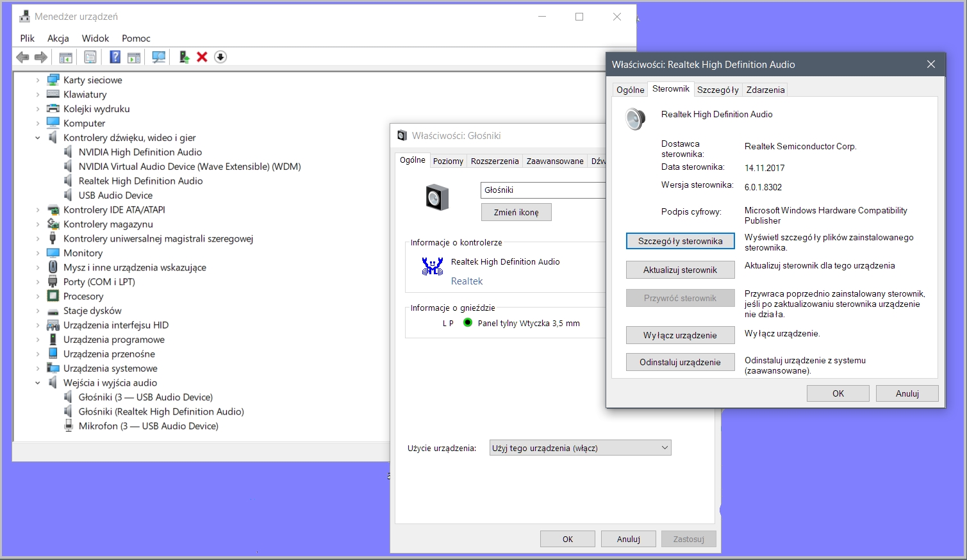Image resolution: width=967 pixels, height=560 pixels.
Task: Click the Mikrofon (3 — USB Audio Device) icon
Action: pos(69,426)
